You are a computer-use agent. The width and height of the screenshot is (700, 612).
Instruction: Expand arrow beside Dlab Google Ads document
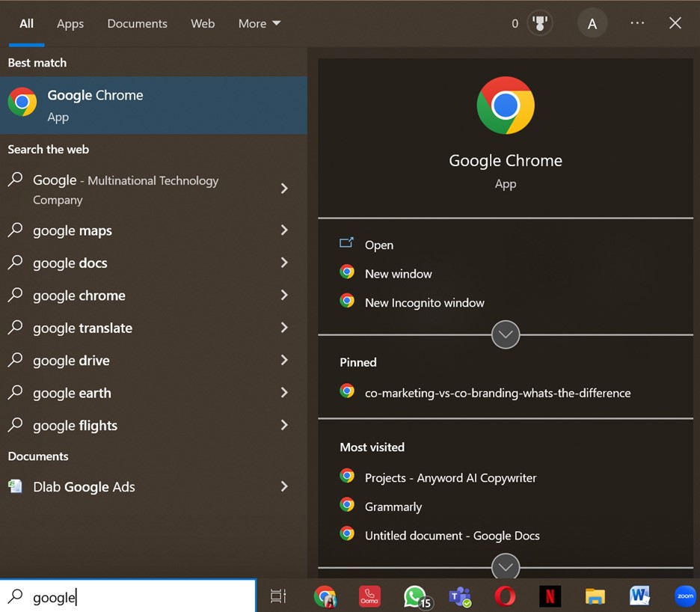pos(284,486)
